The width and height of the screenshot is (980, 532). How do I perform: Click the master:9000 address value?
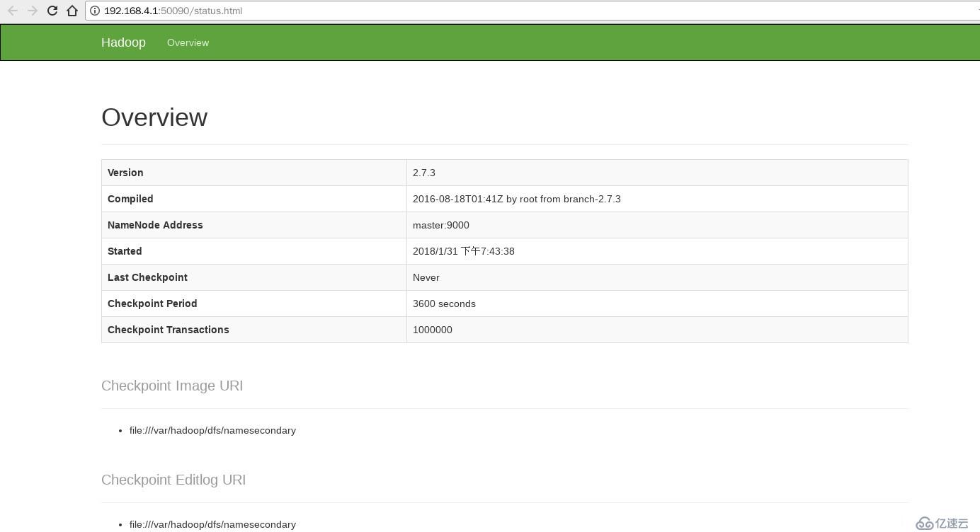tap(441, 225)
